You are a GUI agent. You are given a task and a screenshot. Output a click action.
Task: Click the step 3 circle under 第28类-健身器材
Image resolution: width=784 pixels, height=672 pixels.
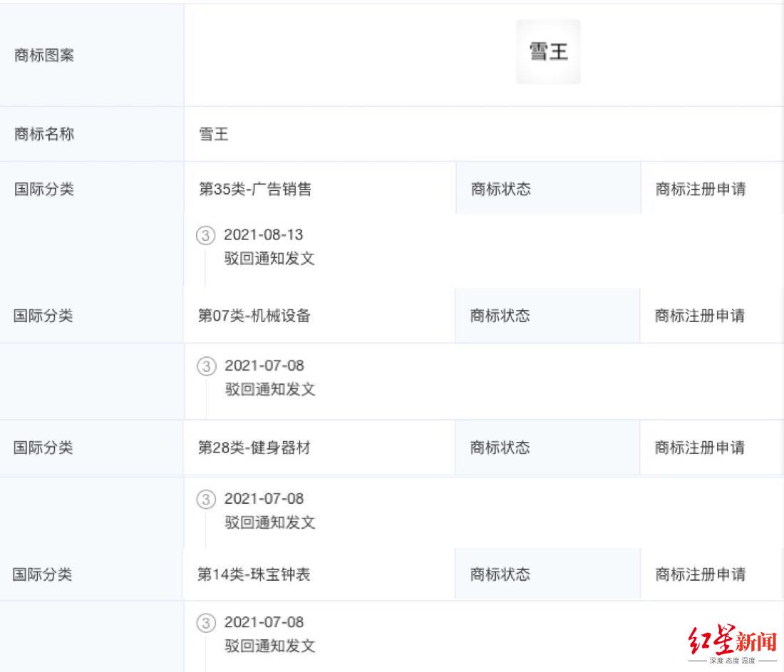(x=205, y=499)
